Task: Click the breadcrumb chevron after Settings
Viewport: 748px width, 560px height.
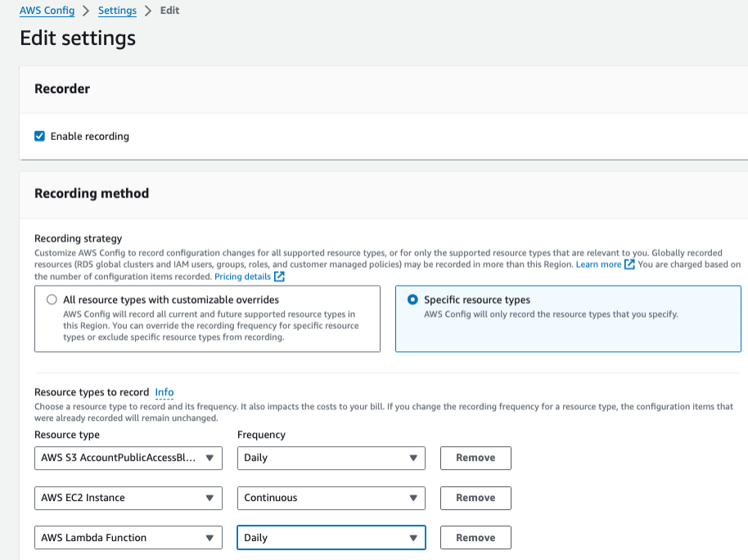Action: pyautogui.click(x=148, y=11)
